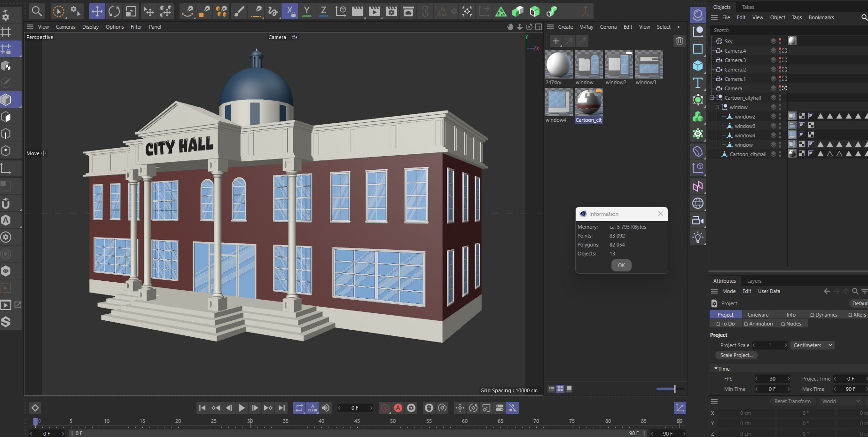Toggle visibility dots for Sky object
Image resolution: width=868 pixels, height=437 pixels.
(x=780, y=41)
